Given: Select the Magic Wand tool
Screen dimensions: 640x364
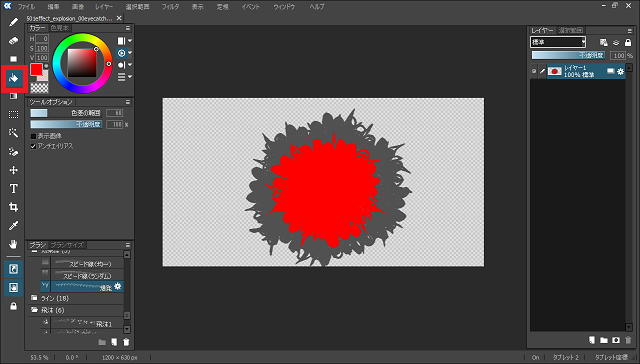Looking at the screenshot, I should [13, 133].
